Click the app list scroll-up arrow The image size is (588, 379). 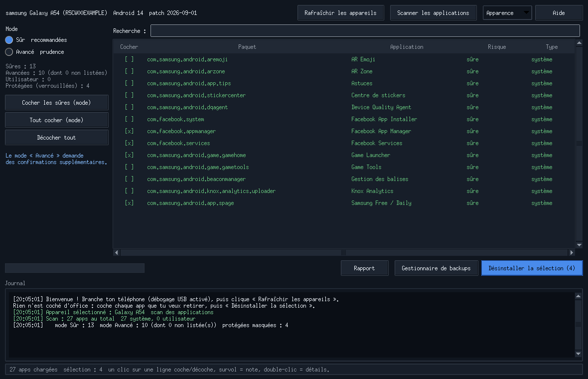[x=579, y=43]
